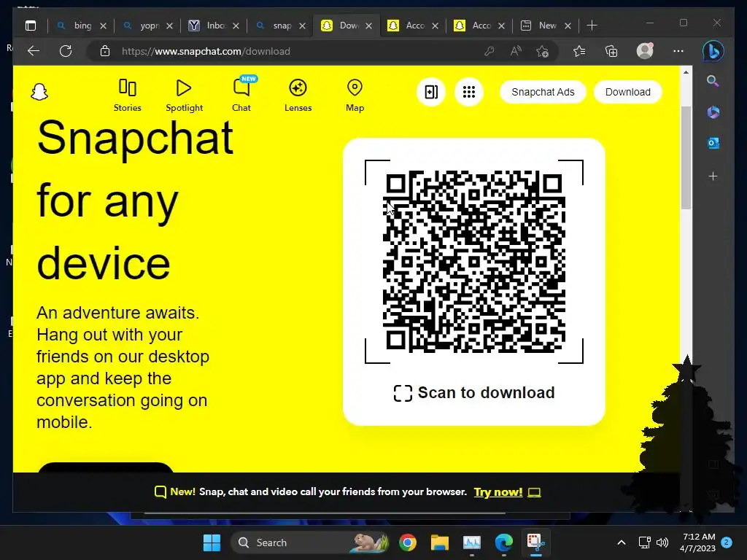Open clock and date flyout

[x=697, y=542]
